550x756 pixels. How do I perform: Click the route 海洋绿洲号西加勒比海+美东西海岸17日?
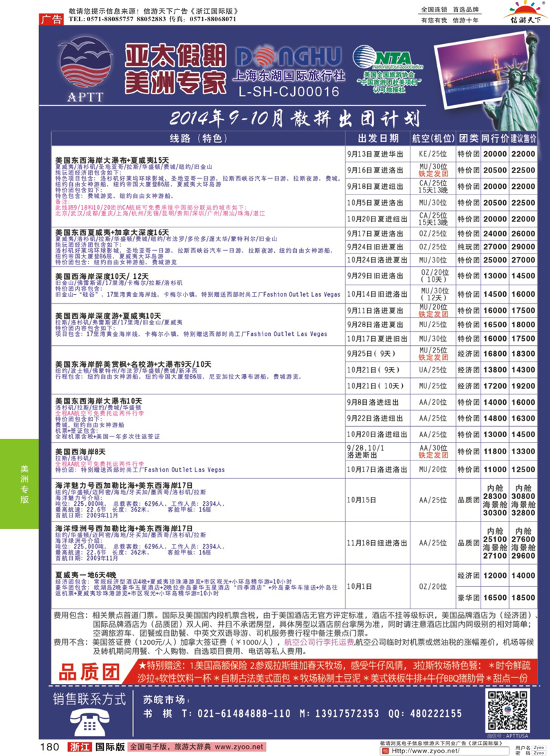pyautogui.click(x=124, y=529)
